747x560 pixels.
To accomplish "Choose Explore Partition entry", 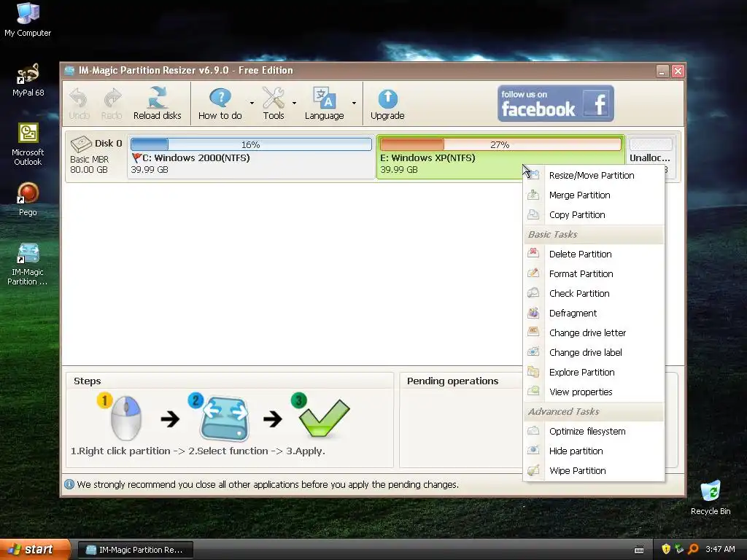I will pos(594,373).
